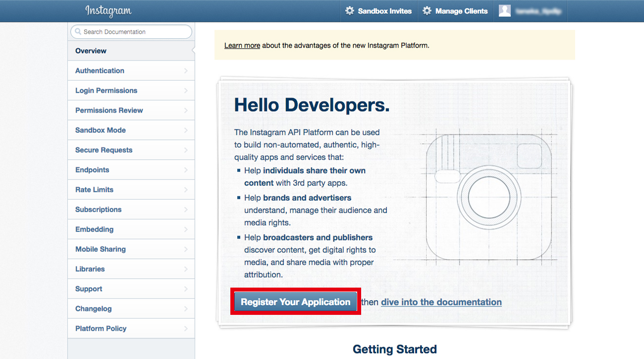The width and height of the screenshot is (644, 359).
Task: Select Overview in the sidebar
Action: point(131,51)
